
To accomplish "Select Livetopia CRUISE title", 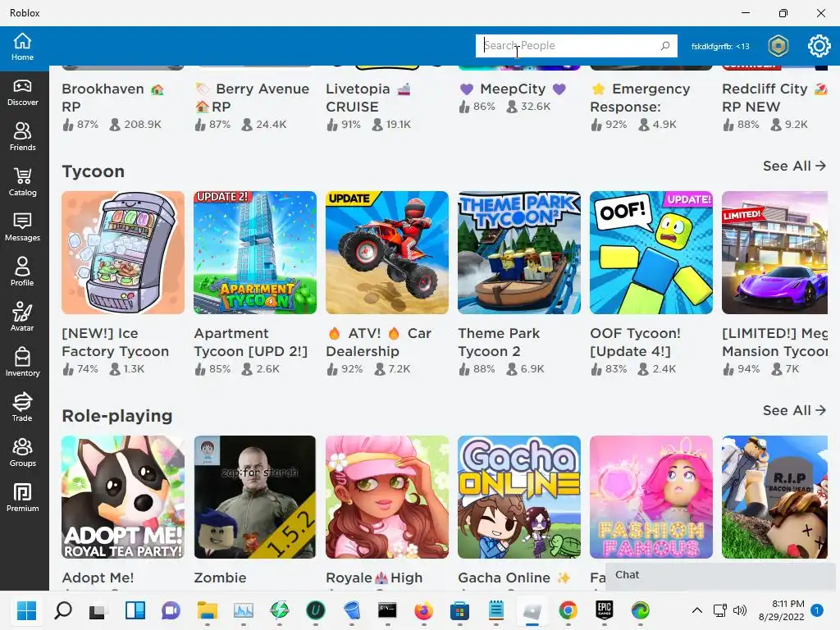I will point(368,98).
